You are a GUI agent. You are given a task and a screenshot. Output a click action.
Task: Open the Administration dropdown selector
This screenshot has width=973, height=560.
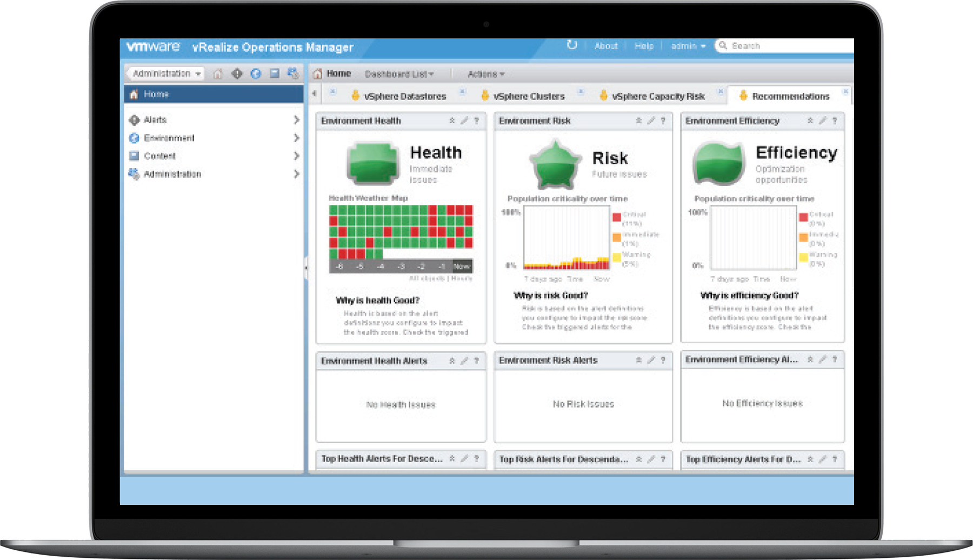165,73
